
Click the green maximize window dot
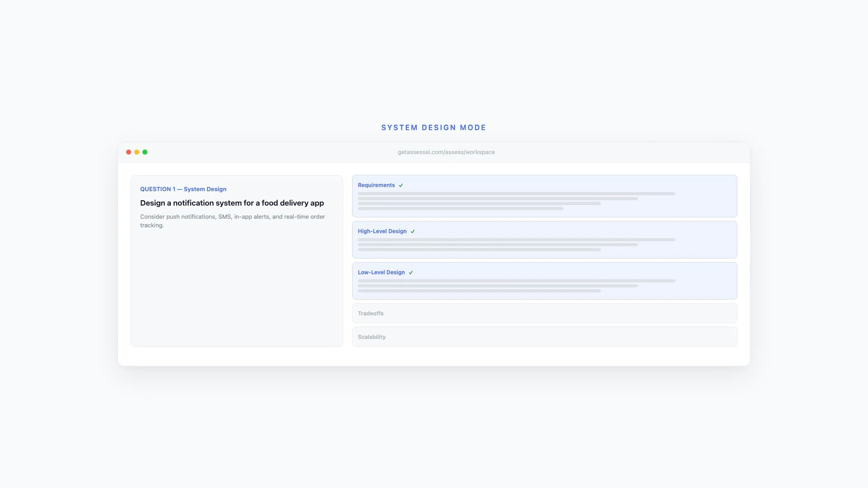pos(145,152)
